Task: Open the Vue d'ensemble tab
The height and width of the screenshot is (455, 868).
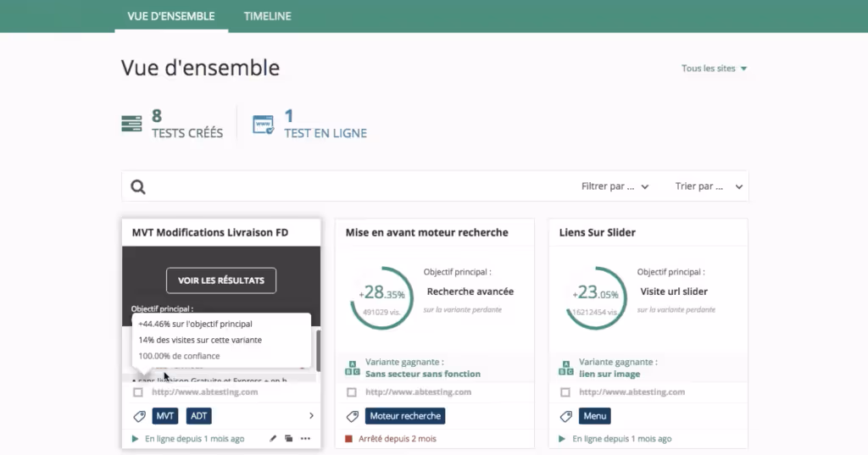Action: point(171,16)
